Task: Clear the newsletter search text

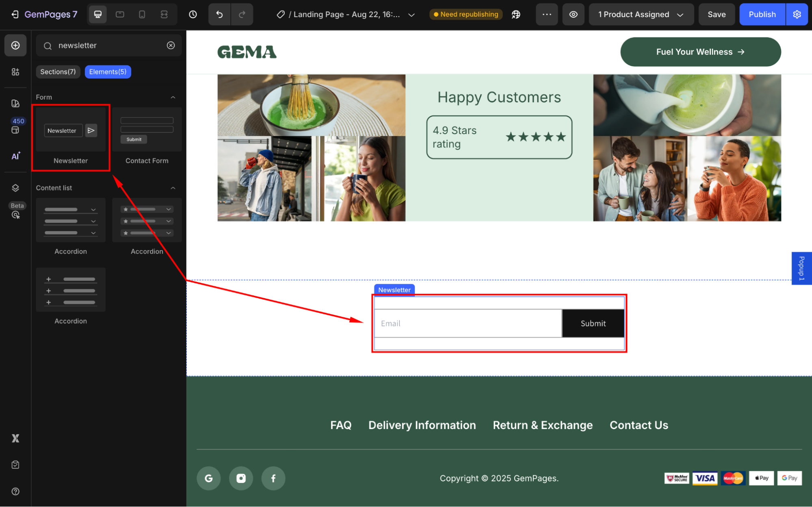Action: pyautogui.click(x=171, y=45)
